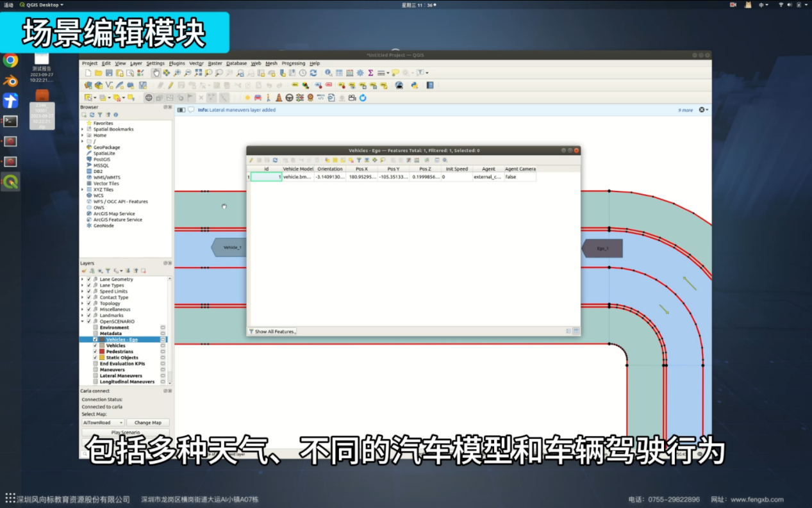Open Show All Features filter dropdown

click(272, 332)
